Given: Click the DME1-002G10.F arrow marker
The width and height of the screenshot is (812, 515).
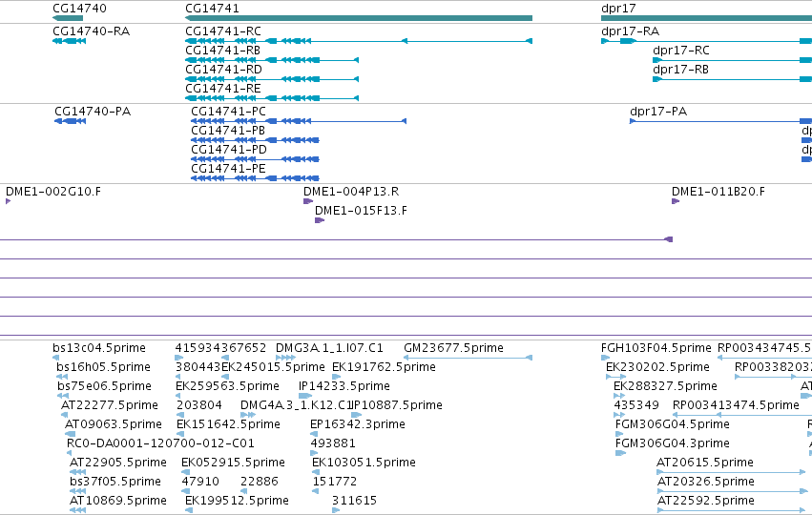Looking at the screenshot, I should (x=8, y=201).
